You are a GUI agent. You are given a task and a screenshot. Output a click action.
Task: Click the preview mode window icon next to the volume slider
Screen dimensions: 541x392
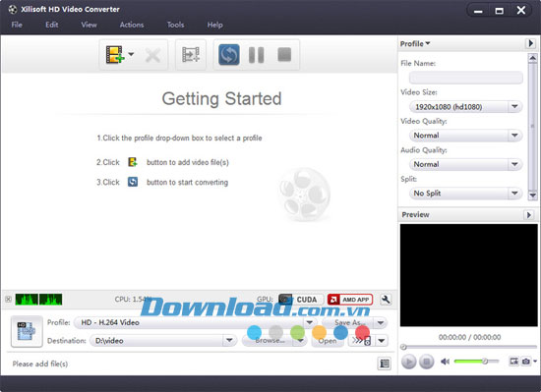[x=513, y=362]
